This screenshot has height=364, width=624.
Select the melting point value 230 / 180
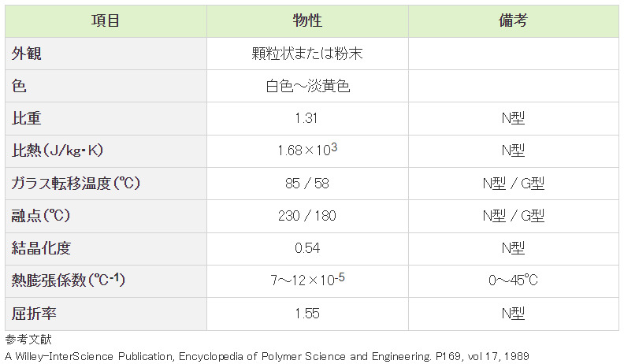coord(306,216)
